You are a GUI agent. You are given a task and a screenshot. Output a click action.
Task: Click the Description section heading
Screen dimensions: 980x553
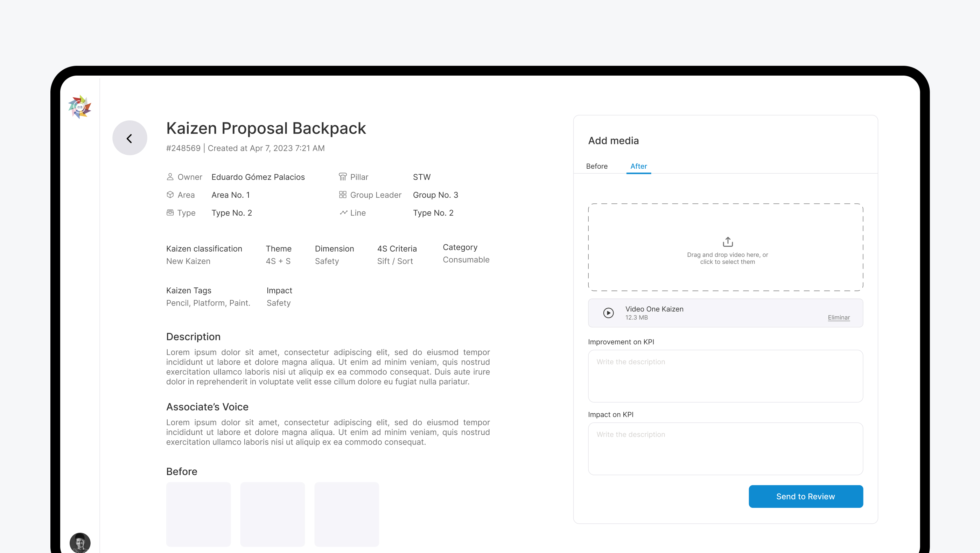pyautogui.click(x=193, y=337)
